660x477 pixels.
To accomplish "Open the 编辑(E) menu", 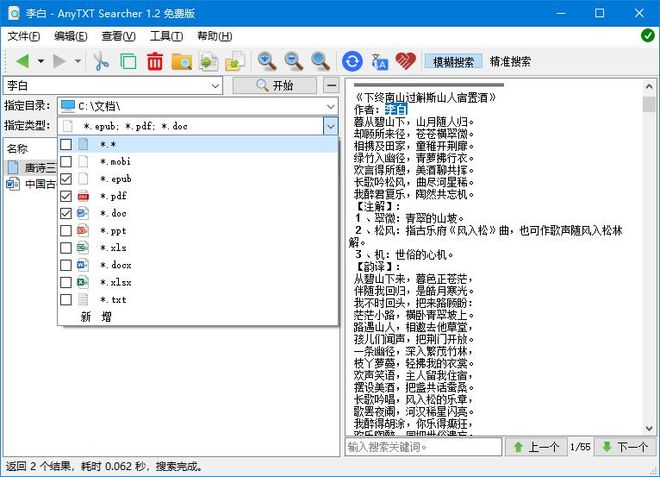I will [x=71, y=36].
